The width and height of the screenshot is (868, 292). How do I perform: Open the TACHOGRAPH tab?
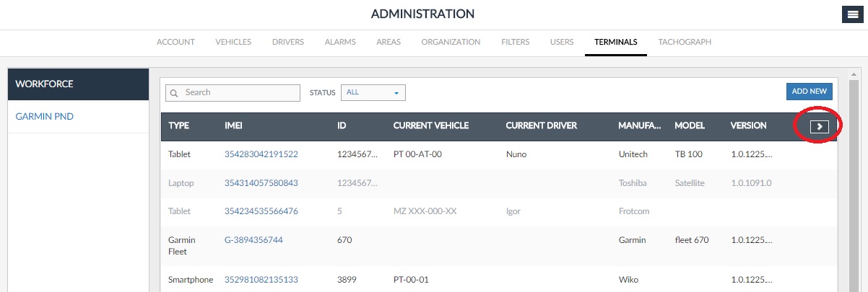coord(684,42)
